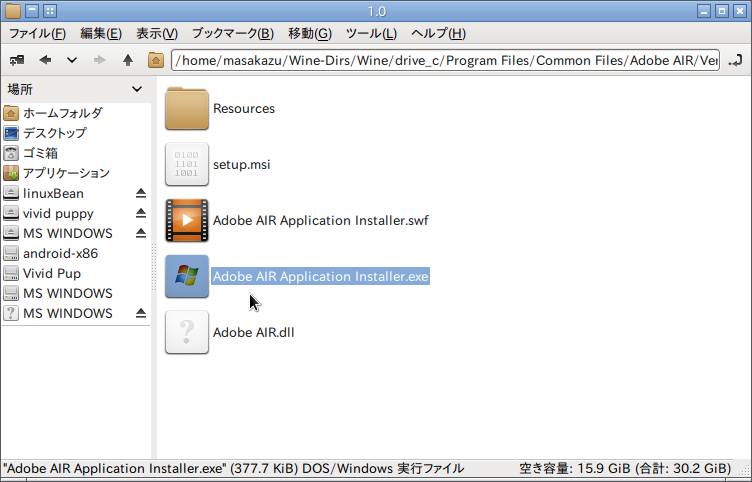Open the ファイル(F) menu
This screenshot has height=482, width=752.
(x=37, y=34)
